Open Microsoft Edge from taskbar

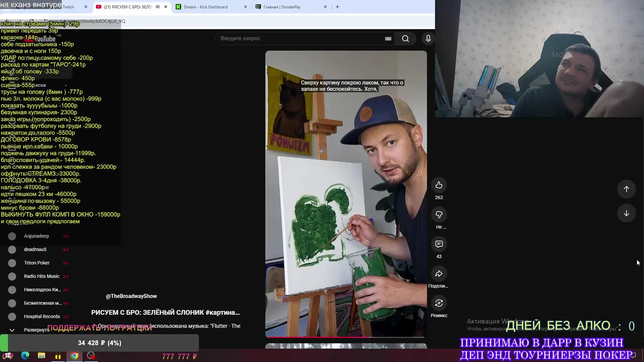click(x=25, y=355)
